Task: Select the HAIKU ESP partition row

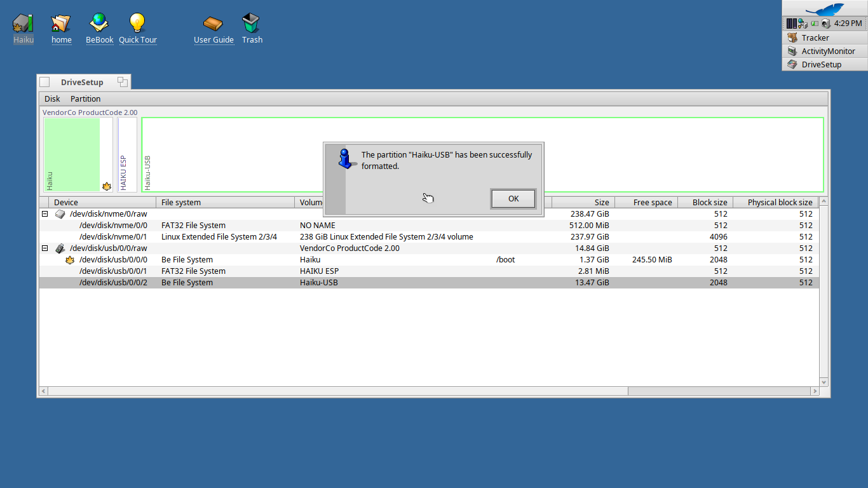Action: [254, 271]
